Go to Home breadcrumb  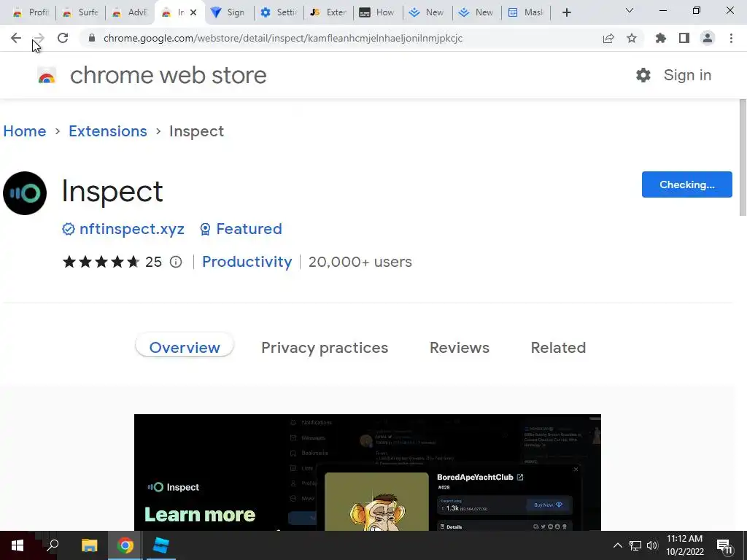pos(25,131)
